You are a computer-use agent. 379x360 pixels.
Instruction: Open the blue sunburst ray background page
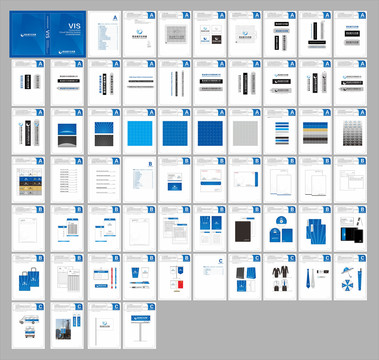pos(104,131)
